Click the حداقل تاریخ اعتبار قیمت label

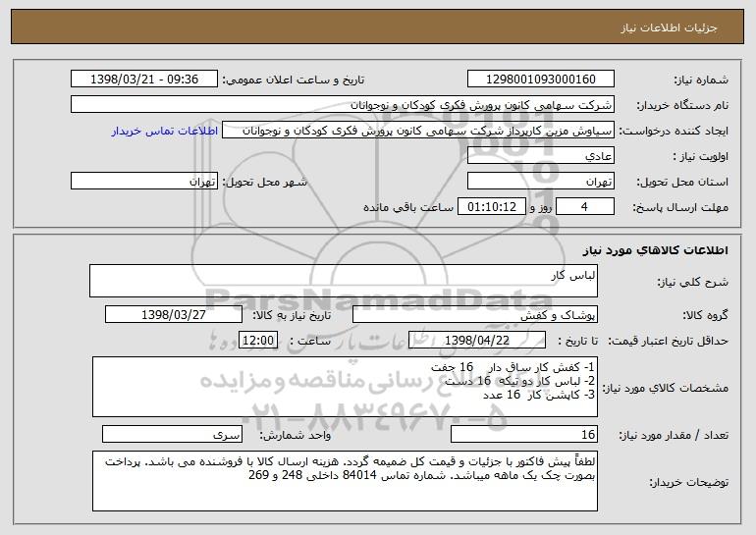pyautogui.click(x=668, y=341)
